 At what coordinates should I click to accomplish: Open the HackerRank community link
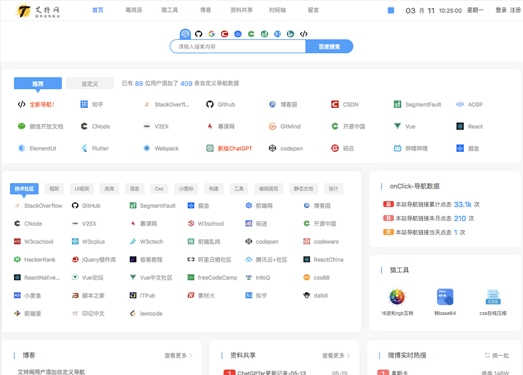35,260
